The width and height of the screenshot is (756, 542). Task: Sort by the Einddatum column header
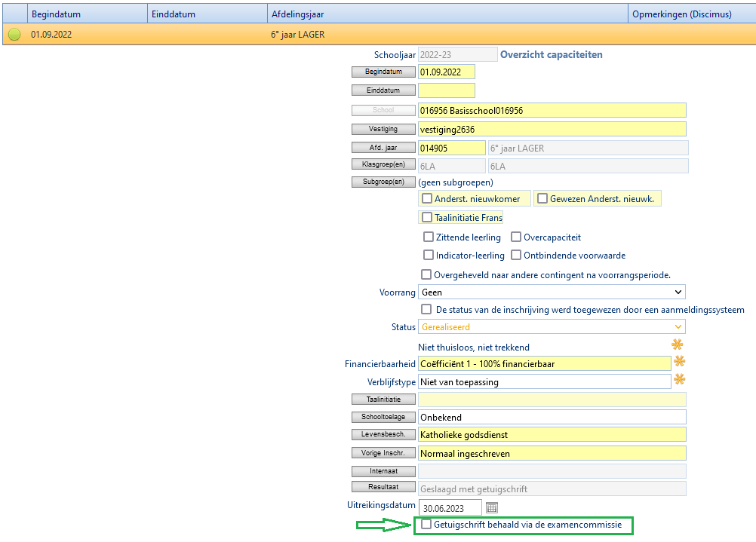tap(207, 14)
